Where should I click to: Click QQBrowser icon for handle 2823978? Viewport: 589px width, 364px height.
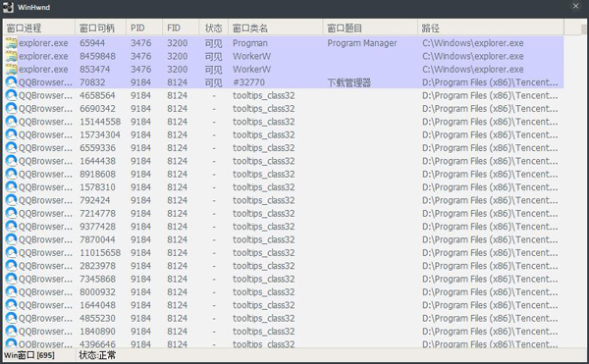click(11, 266)
